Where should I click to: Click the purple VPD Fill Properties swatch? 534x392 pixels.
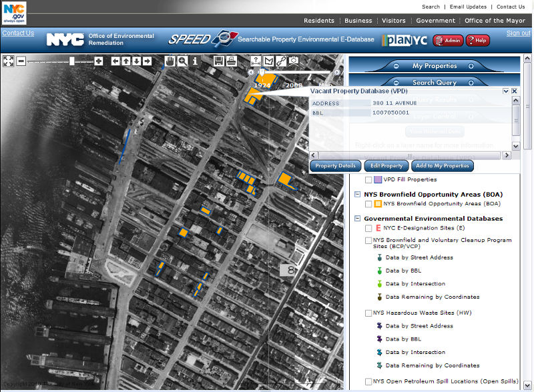[378, 180]
